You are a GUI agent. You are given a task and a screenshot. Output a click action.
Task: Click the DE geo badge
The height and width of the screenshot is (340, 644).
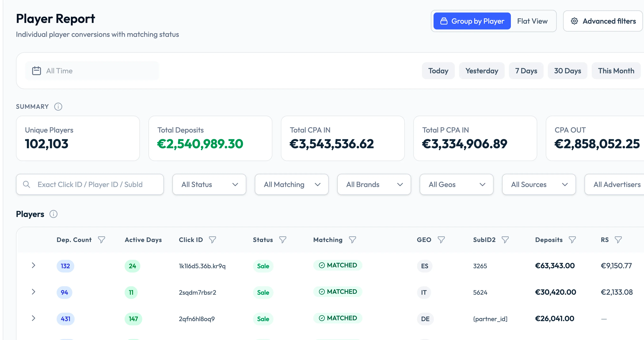[x=425, y=319]
